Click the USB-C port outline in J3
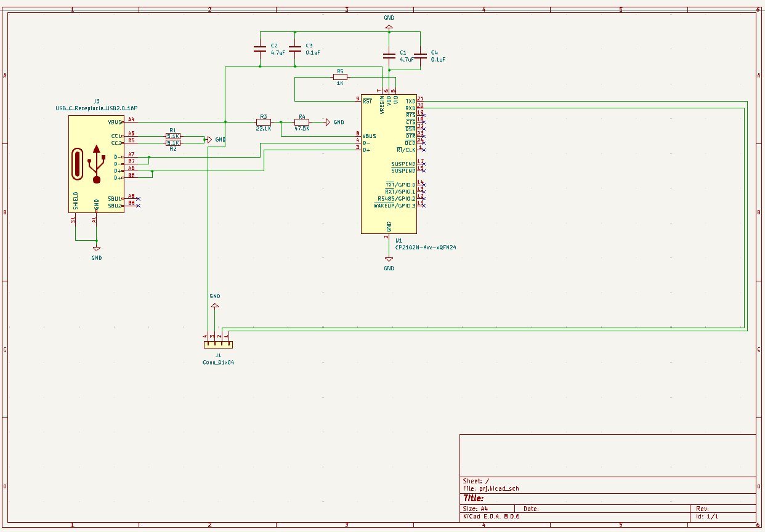765x532 pixels. tap(77, 164)
